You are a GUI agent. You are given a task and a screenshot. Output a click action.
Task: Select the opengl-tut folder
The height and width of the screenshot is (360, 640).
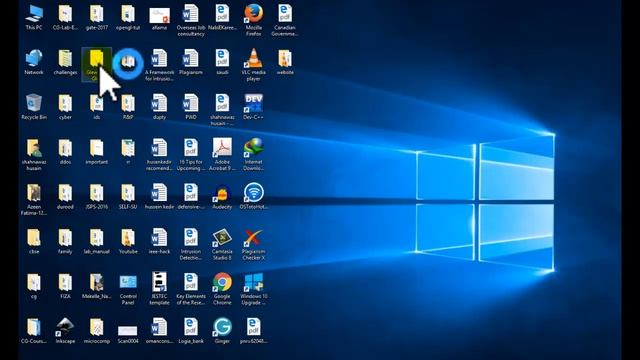pos(128,18)
